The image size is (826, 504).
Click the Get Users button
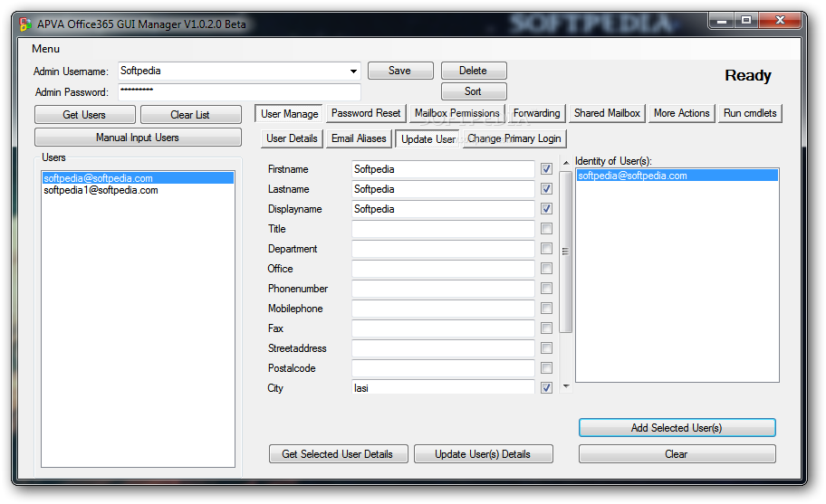click(x=85, y=115)
